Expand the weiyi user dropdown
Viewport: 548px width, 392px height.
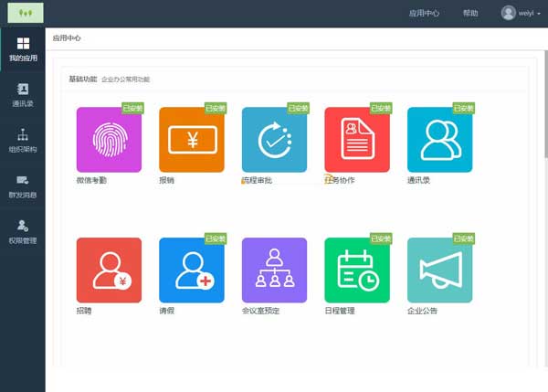[521, 14]
